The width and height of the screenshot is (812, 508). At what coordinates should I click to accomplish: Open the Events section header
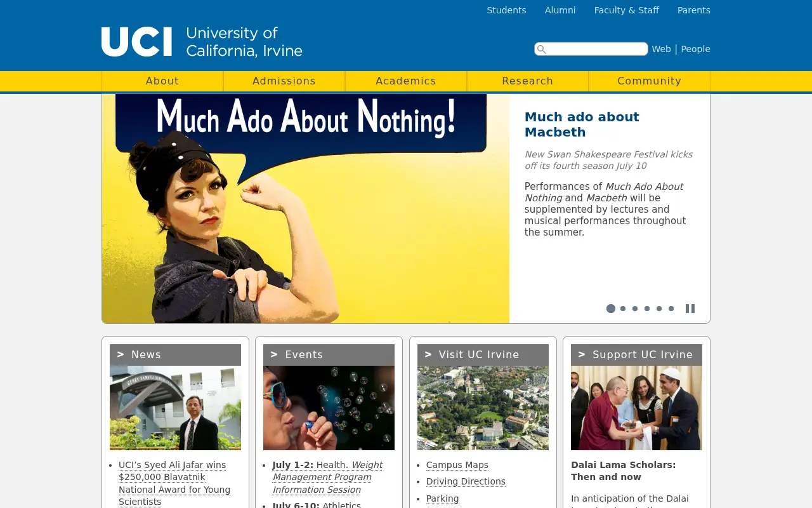click(329, 355)
